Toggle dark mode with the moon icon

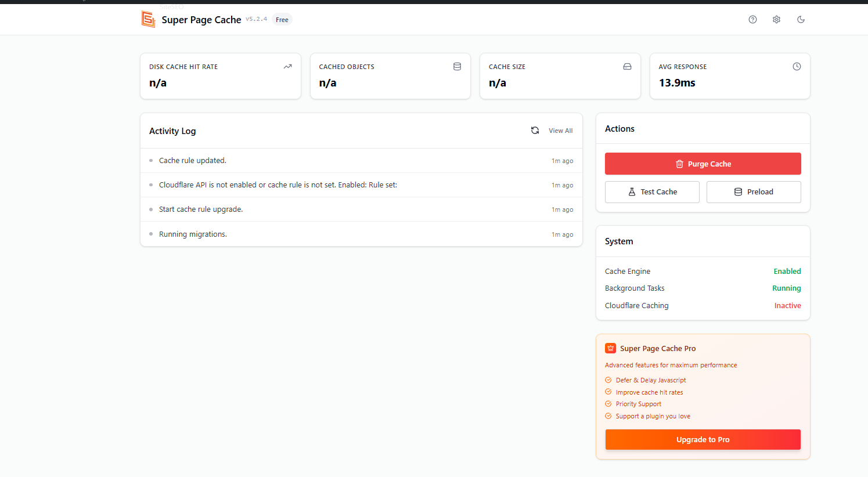[x=801, y=20]
